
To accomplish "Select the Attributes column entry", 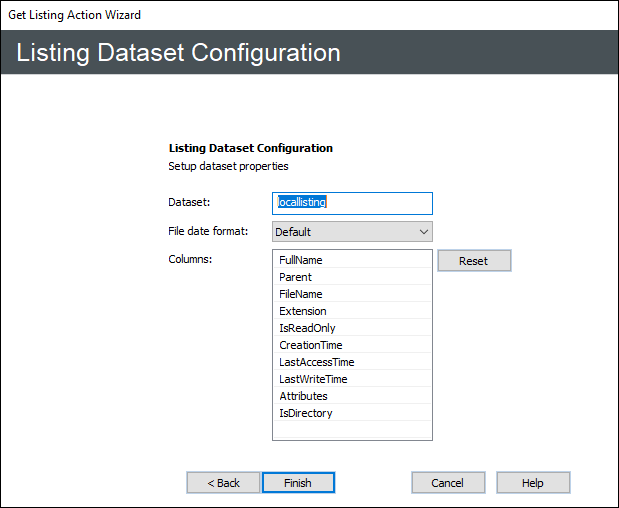I will 352,396.
